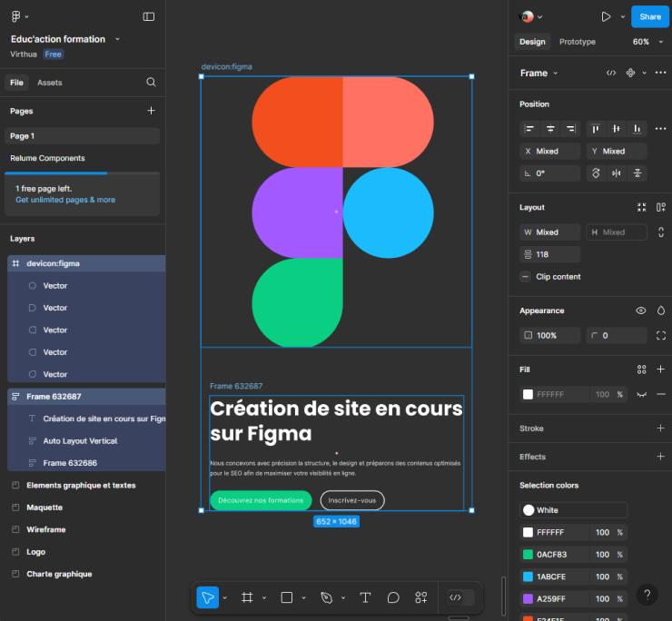The width and height of the screenshot is (672, 621).
Task: Open the Assets tab
Action: 50,83
